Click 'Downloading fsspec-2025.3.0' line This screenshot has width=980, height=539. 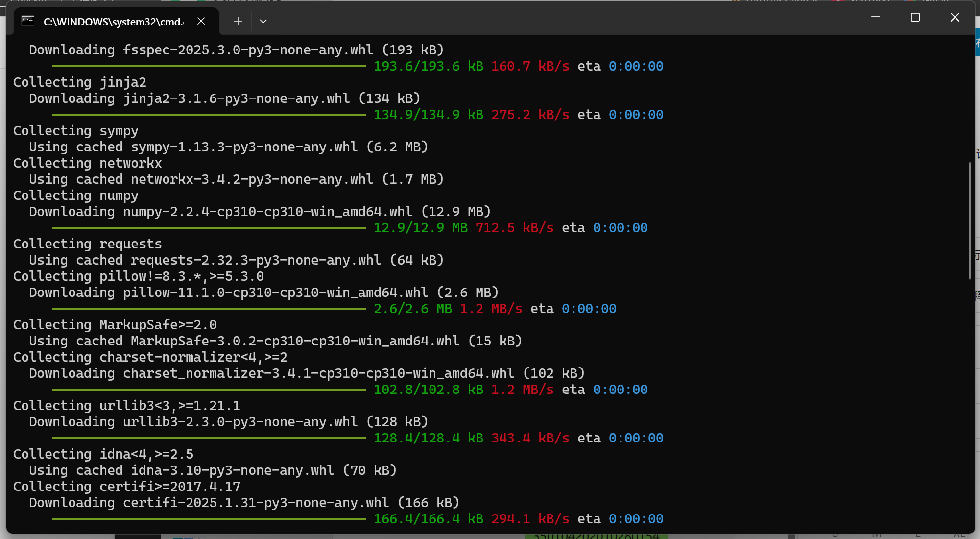[237, 50]
